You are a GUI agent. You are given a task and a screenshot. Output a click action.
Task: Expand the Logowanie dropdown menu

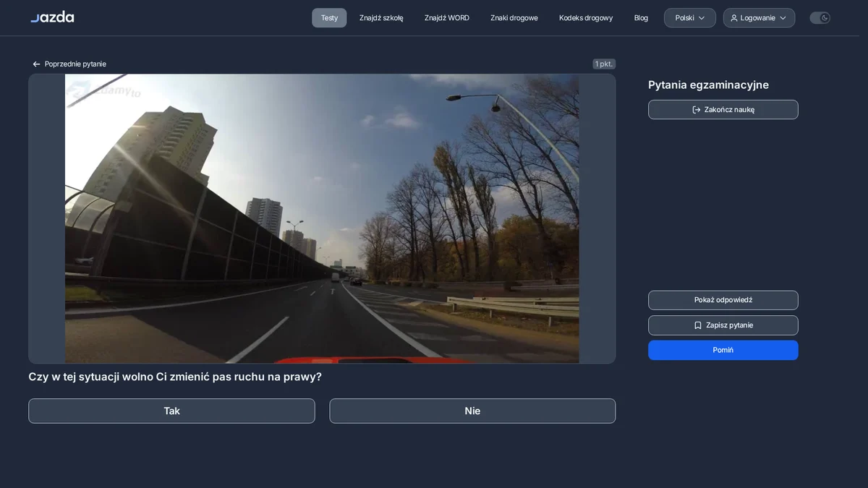pyautogui.click(x=759, y=18)
